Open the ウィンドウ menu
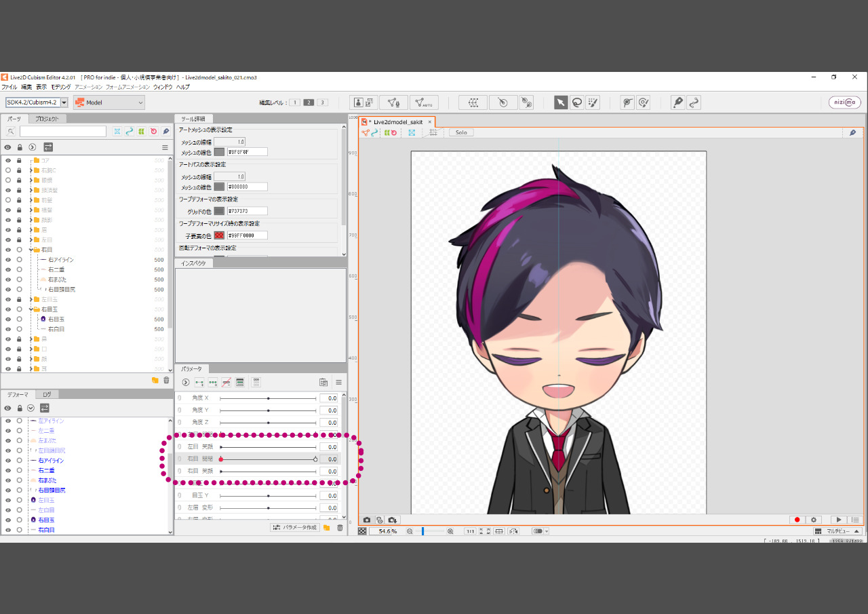The width and height of the screenshot is (868, 614). pyautogui.click(x=163, y=87)
